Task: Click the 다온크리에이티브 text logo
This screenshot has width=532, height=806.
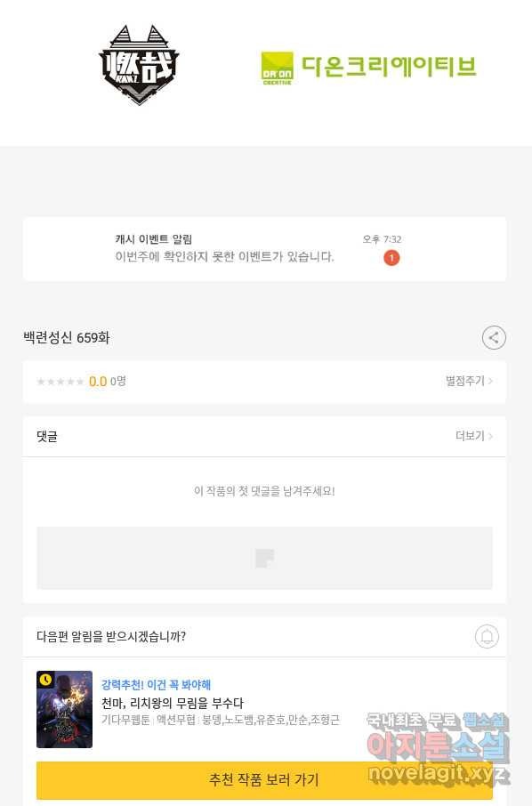Action: pos(389,67)
